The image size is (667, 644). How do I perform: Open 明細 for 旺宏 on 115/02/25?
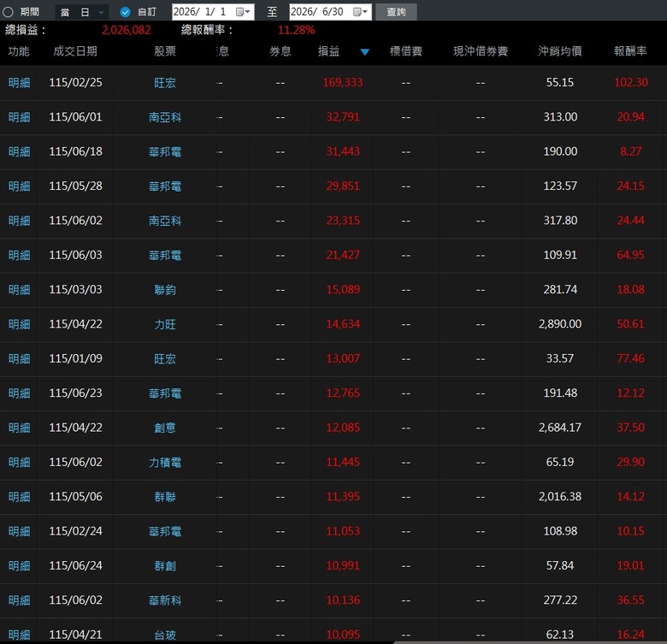click(19, 82)
